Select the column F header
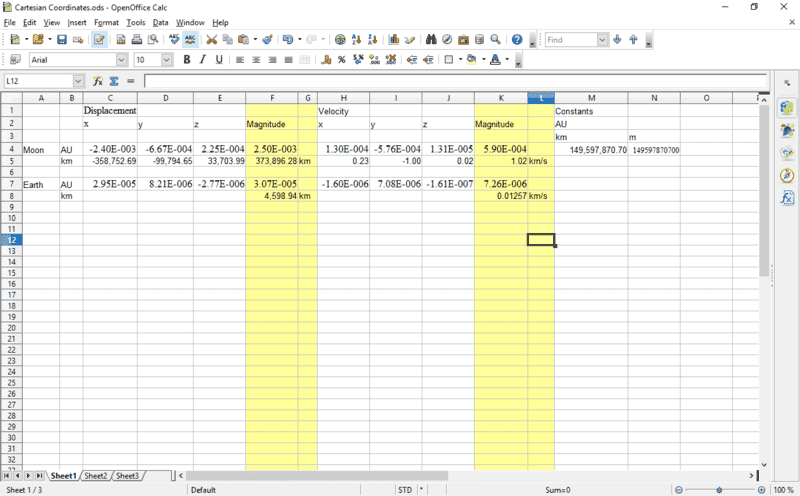 click(x=271, y=98)
